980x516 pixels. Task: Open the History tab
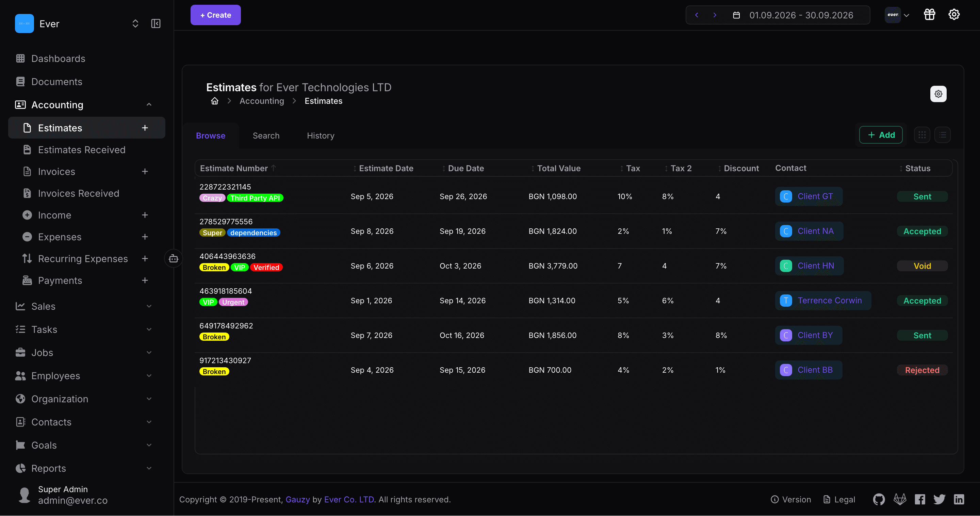point(320,135)
